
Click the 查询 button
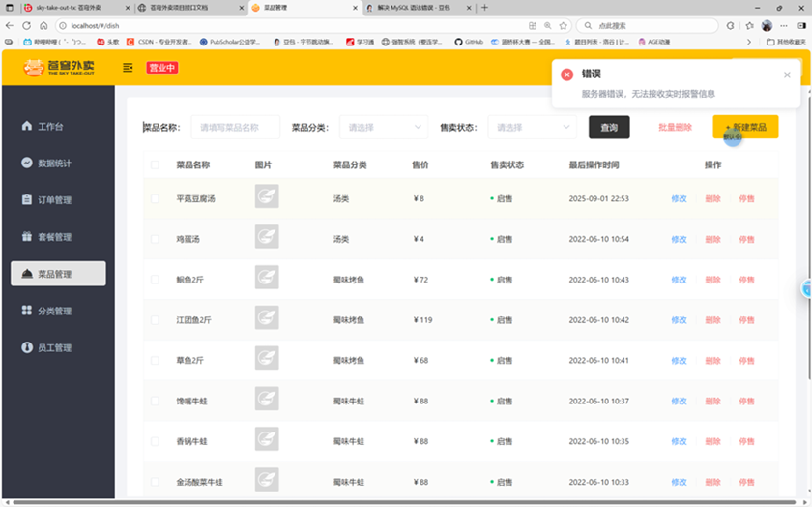coord(609,127)
